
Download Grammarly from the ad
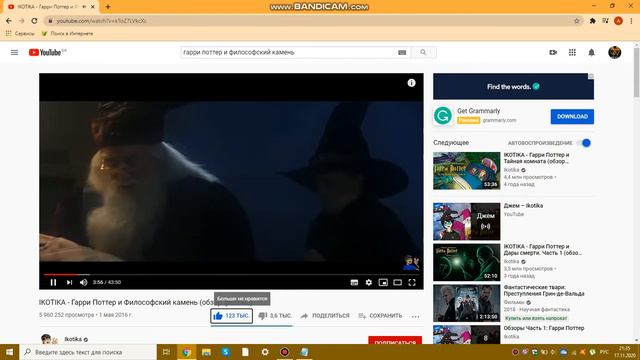point(572,117)
